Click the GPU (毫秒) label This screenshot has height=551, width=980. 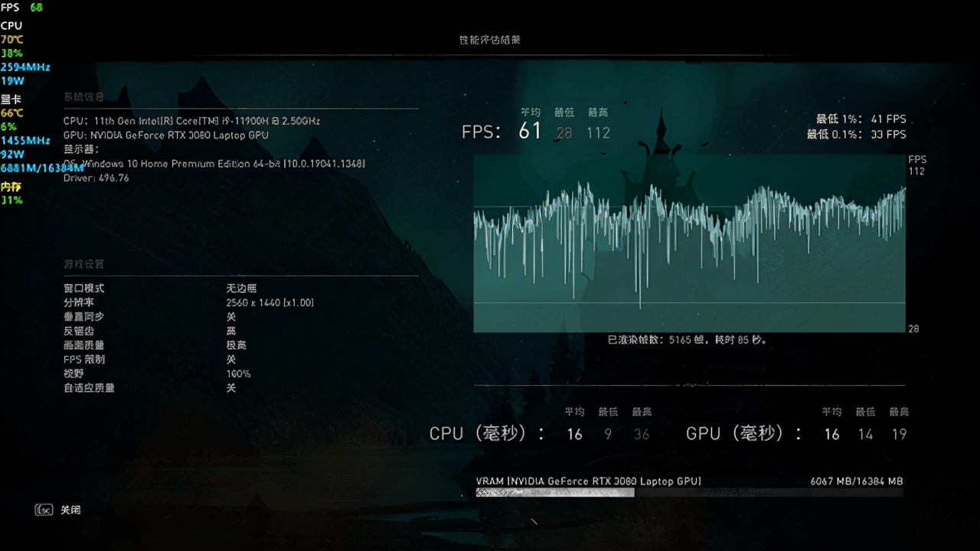click(x=744, y=434)
